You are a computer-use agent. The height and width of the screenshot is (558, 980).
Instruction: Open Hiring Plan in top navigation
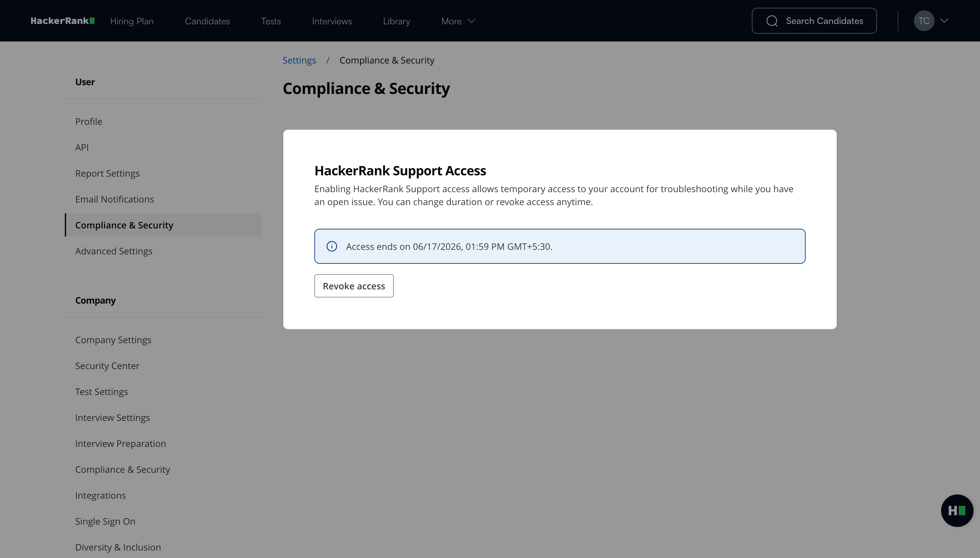132,21
